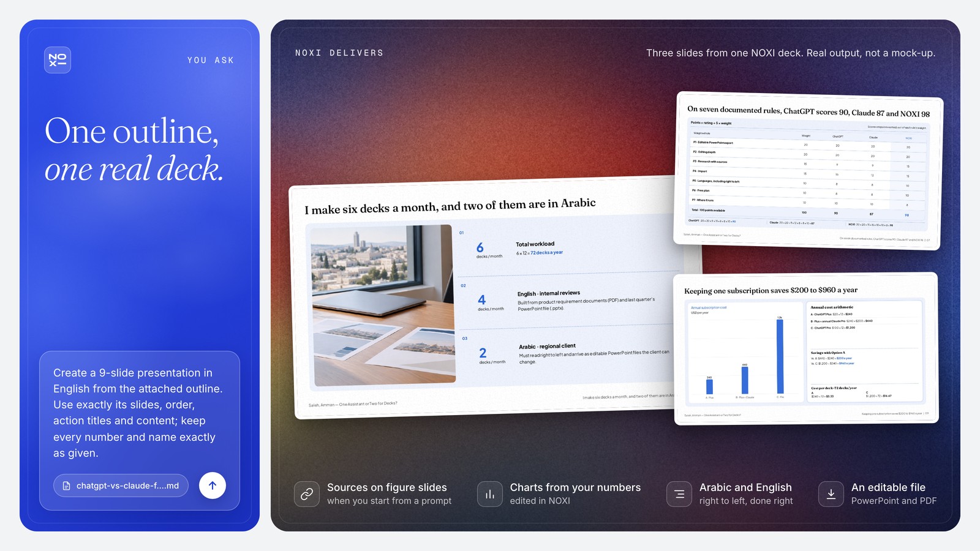980x551 pixels.
Task: Click 'when you start from a prompt' subtitle
Action: coord(389,501)
